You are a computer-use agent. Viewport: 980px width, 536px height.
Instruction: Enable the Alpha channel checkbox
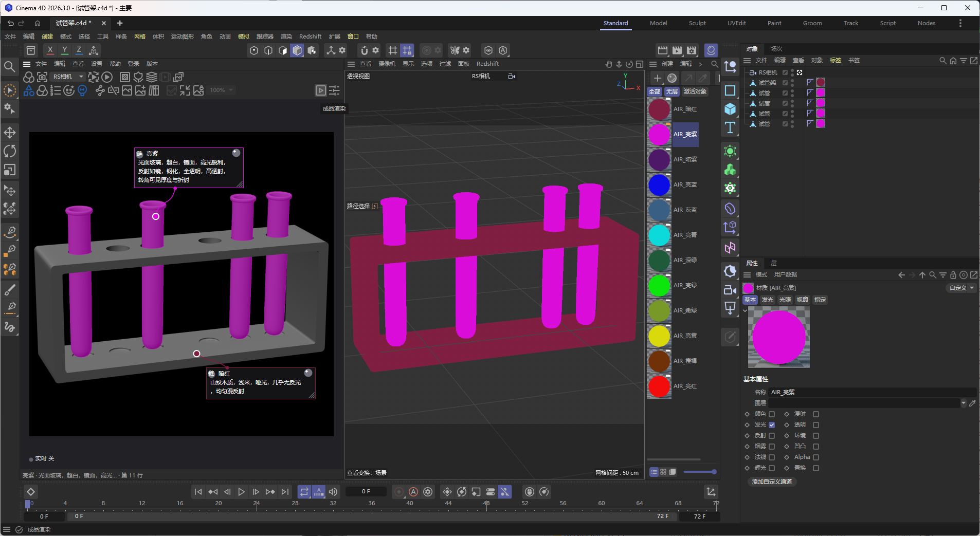click(x=816, y=457)
